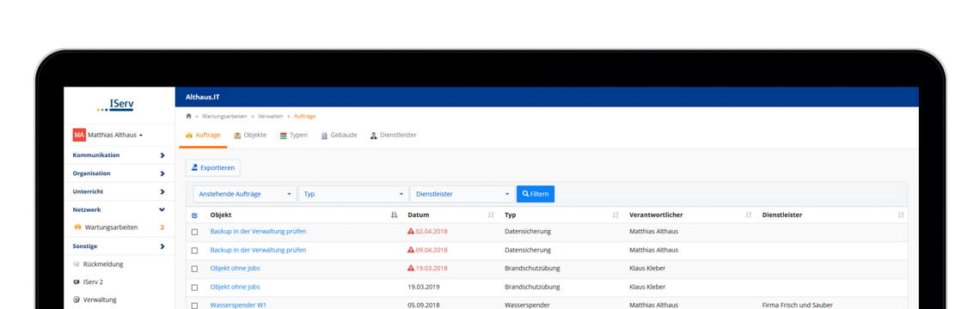The height and width of the screenshot is (309, 980).
Task: Check the row dated 19.03.2018
Action: pos(194,269)
